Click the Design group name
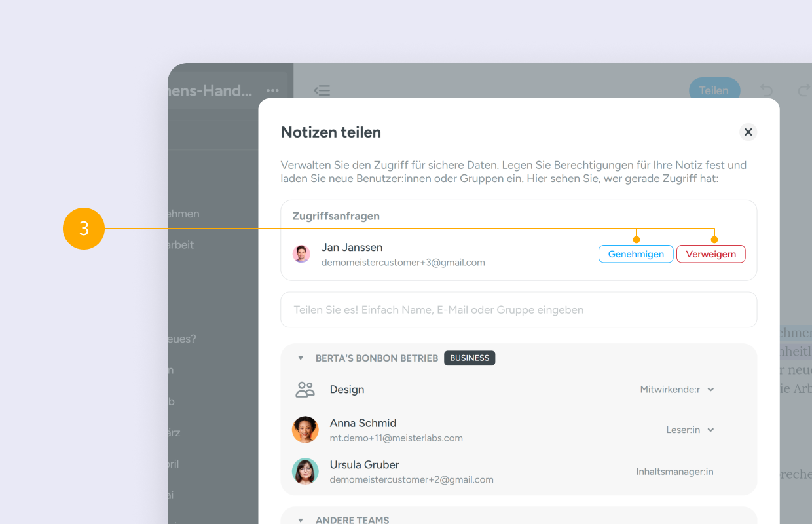Image resolution: width=812 pixels, height=524 pixels. tap(347, 390)
